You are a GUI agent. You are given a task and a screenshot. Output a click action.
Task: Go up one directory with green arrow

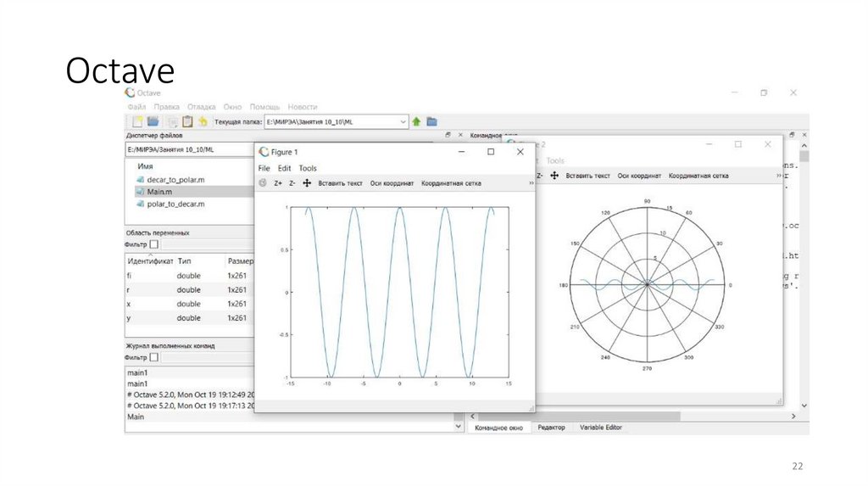(417, 121)
